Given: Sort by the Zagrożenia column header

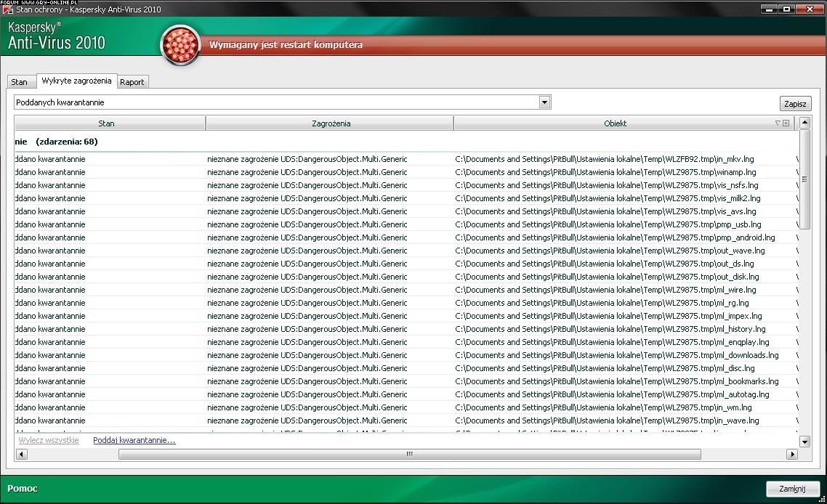Looking at the screenshot, I should pyautogui.click(x=330, y=123).
